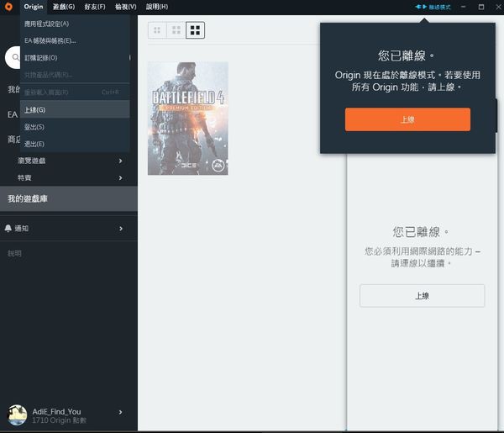Click the AdiE_Find_You profile avatar
The image size is (504, 433).
[17, 414]
